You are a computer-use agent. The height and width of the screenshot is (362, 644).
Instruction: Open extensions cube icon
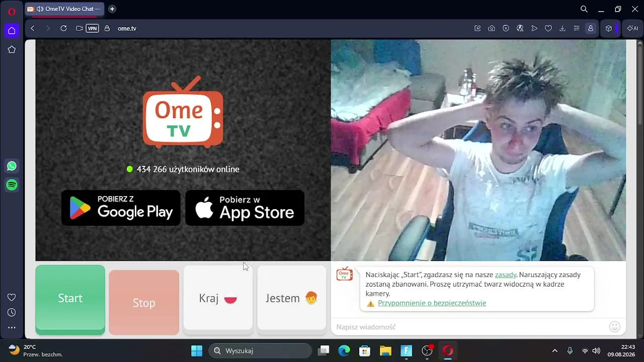tap(608, 29)
